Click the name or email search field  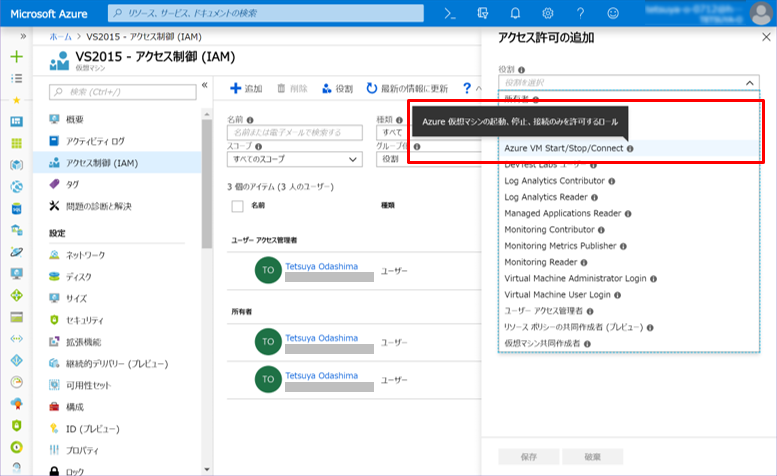tap(295, 133)
